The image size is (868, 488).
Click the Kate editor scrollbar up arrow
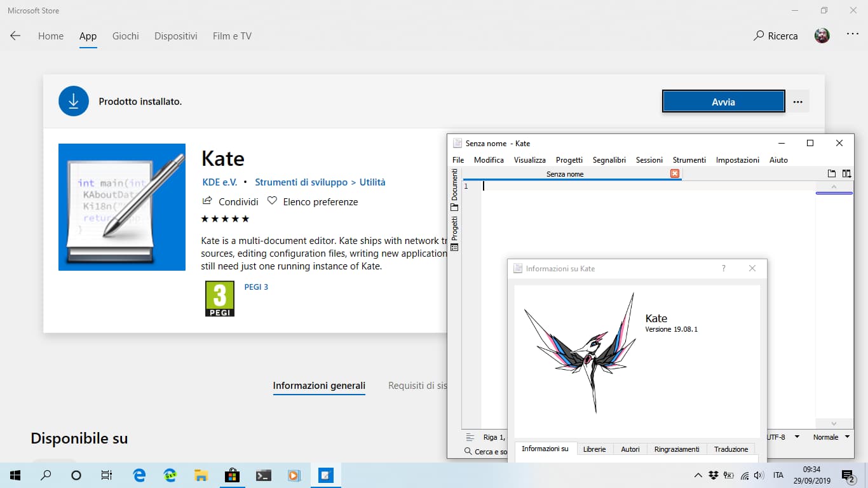834,186
